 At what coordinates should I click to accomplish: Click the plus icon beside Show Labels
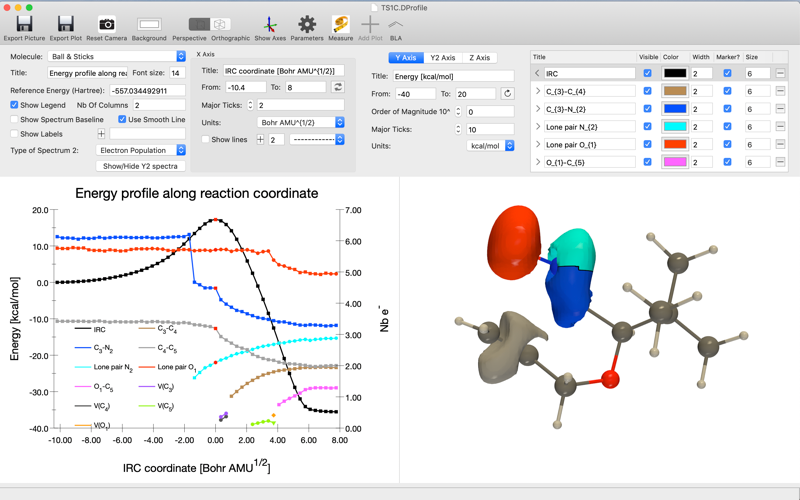101,134
